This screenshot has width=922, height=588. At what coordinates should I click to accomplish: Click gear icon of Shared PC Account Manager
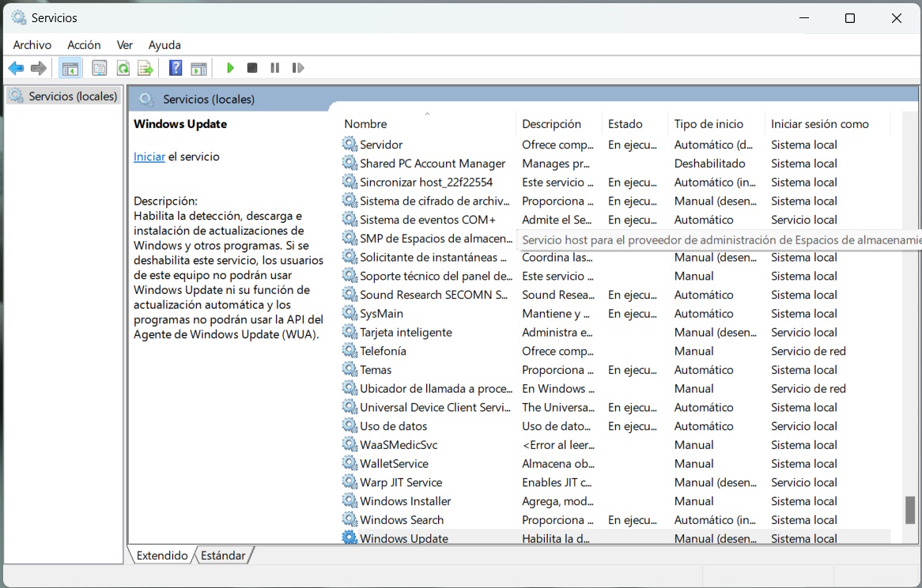(x=350, y=163)
